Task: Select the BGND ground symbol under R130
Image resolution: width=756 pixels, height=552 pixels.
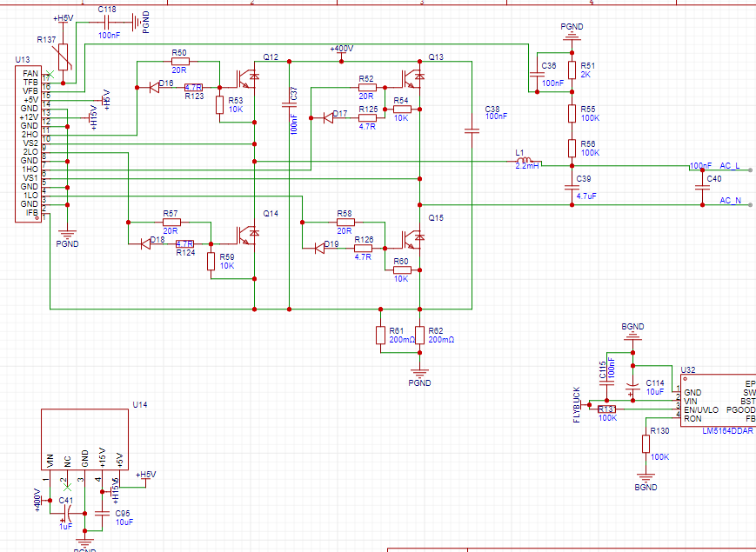Action: click(645, 477)
